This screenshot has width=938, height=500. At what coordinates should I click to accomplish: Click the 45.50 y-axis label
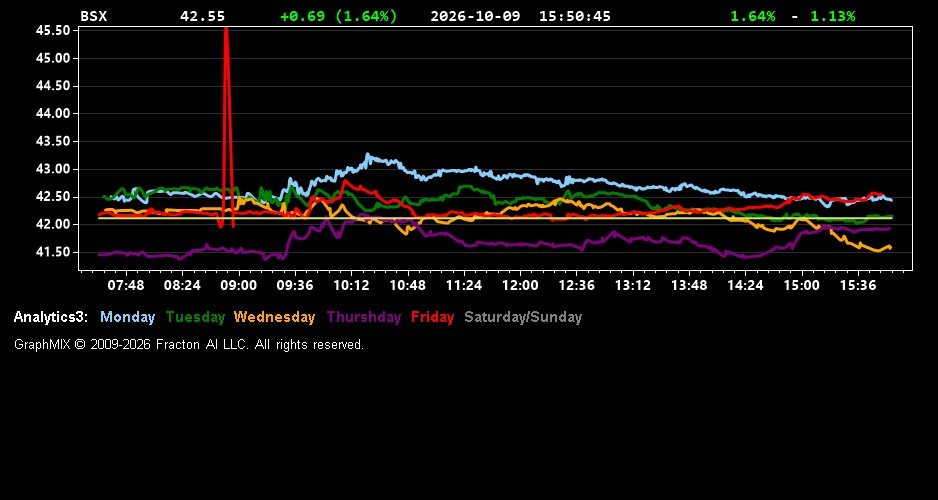tap(53, 31)
